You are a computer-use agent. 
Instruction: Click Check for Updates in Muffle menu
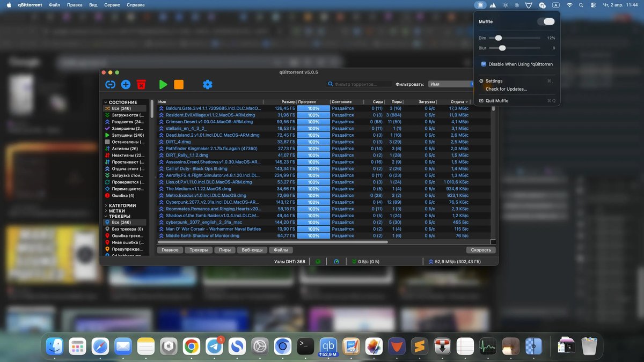[x=507, y=89]
